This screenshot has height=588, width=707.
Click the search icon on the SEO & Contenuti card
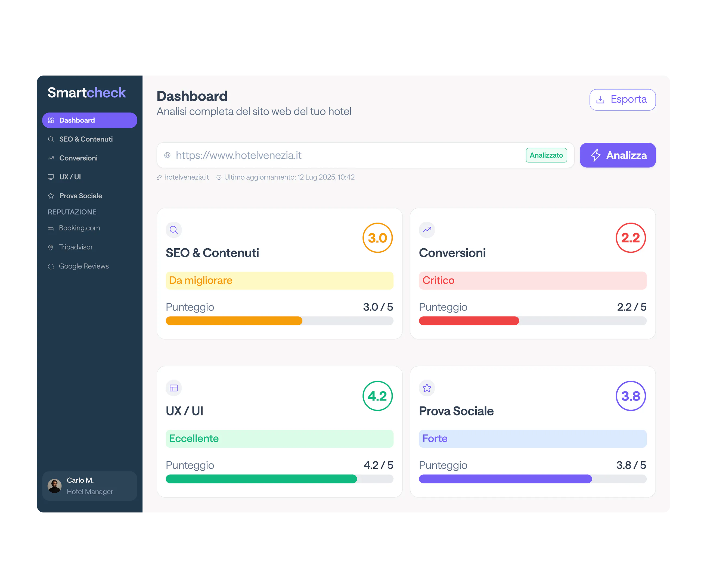click(174, 230)
